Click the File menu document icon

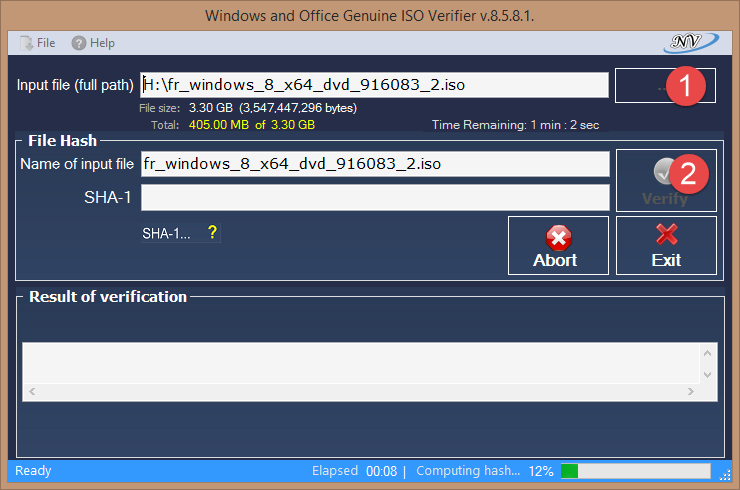click(x=26, y=43)
